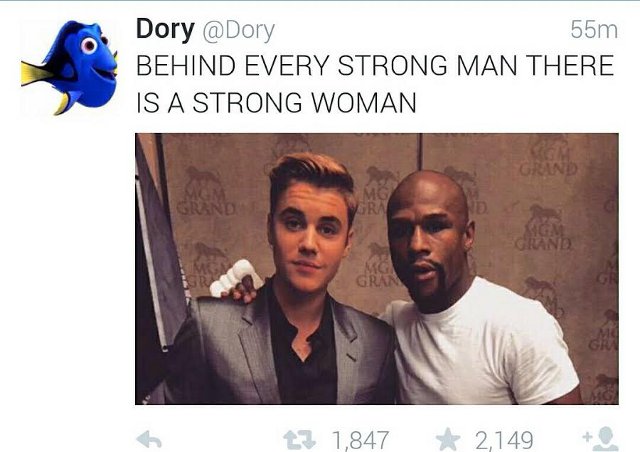This screenshot has width=640, height=452.
Task: Click the MGM GRAND logo at photo top-right
Action: coord(548,157)
